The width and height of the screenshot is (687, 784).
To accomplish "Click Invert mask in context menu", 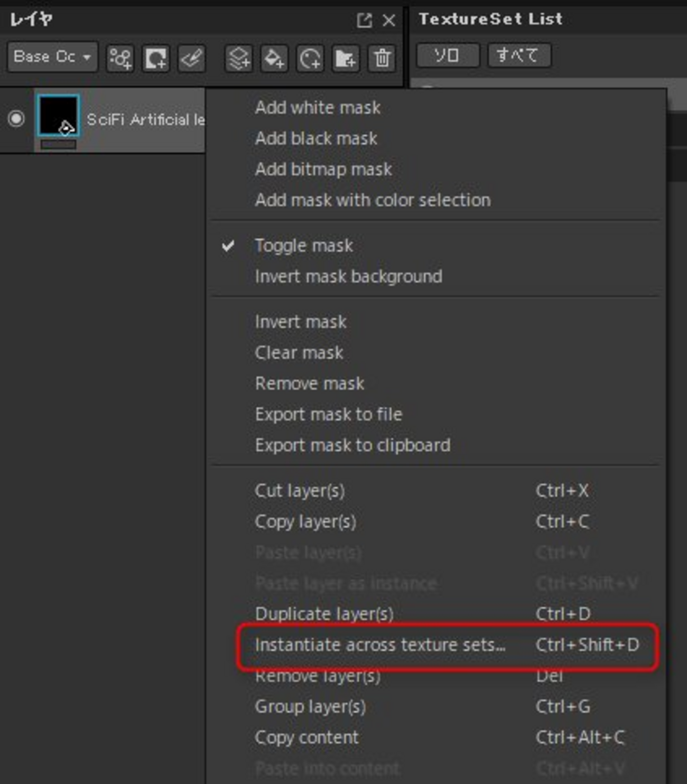I will (x=435, y=322).
